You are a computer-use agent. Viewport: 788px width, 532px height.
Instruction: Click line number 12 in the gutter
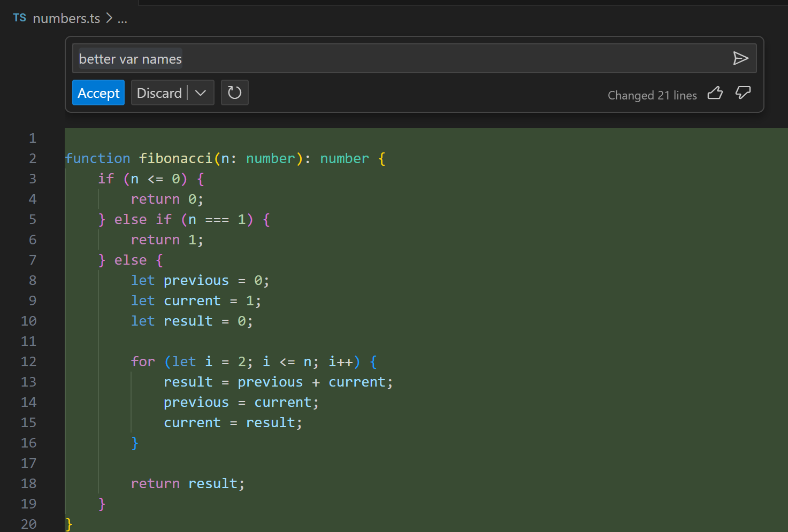click(28, 361)
